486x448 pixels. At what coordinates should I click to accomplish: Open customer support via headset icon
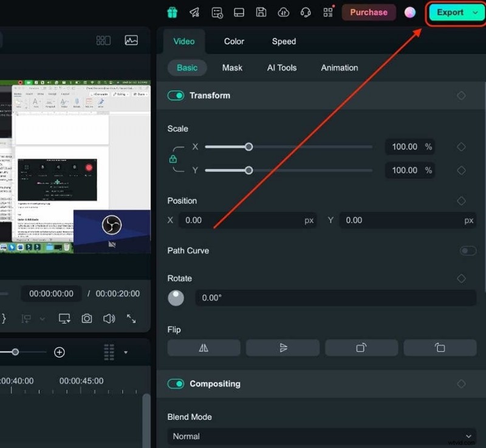(306, 12)
